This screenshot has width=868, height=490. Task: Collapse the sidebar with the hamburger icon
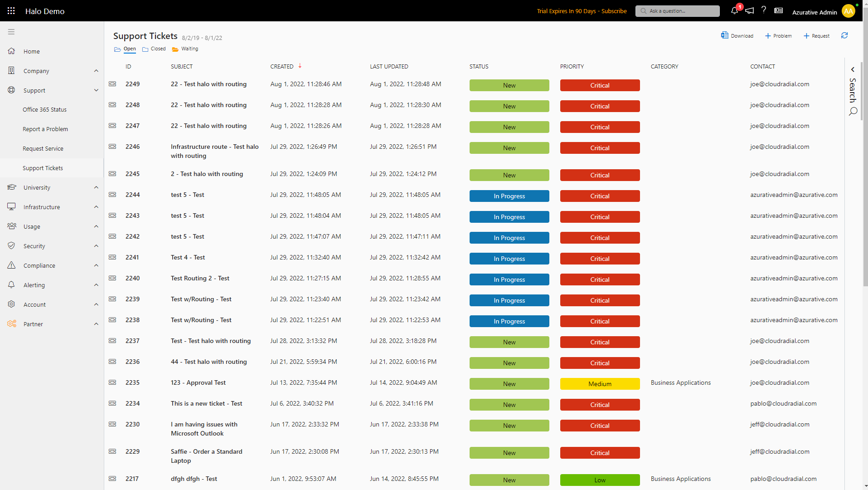point(11,32)
